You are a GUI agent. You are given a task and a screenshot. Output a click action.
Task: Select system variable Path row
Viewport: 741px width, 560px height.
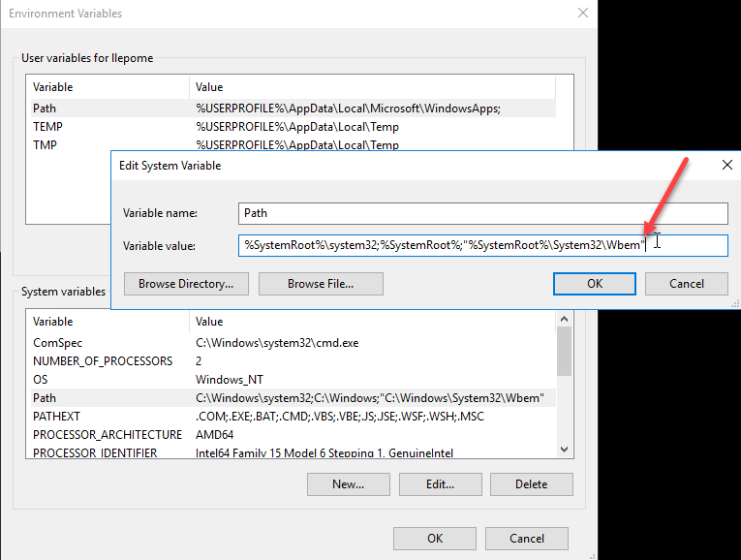pyautogui.click(x=293, y=398)
